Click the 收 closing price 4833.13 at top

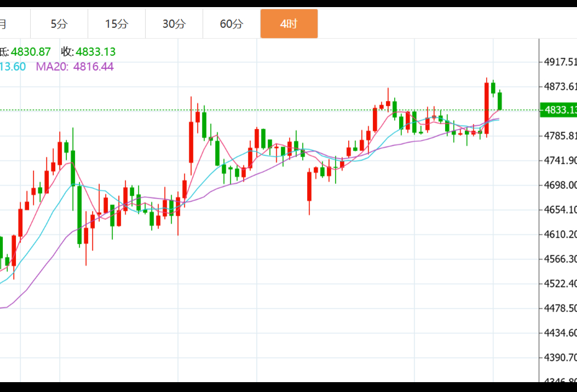coord(95,52)
